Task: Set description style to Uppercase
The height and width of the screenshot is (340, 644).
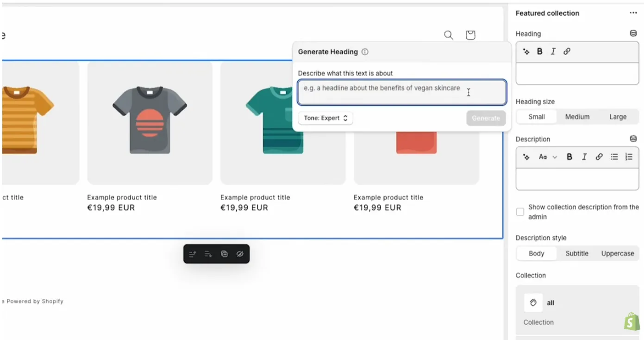Action: [x=617, y=253]
